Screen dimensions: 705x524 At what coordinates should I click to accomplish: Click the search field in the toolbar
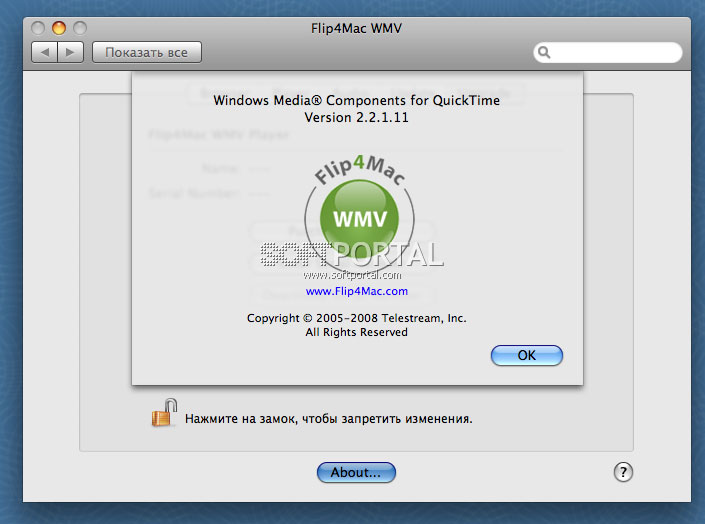[607, 53]
